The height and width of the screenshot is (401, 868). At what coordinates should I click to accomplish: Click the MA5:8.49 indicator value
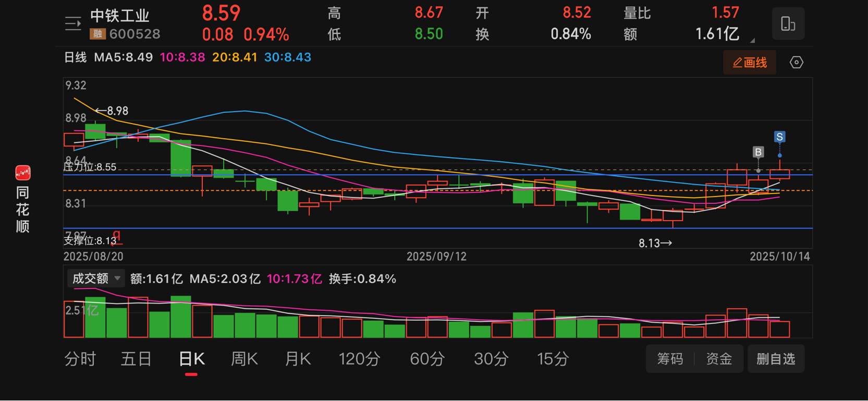[x=124, y=57]
